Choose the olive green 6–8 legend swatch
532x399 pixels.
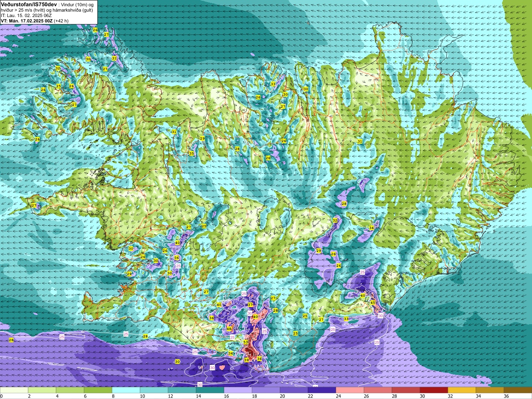pyautogui.click(x=98, y=390)
